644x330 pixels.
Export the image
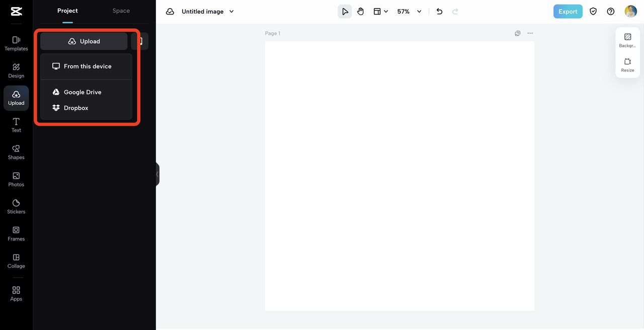pos(568,11)
